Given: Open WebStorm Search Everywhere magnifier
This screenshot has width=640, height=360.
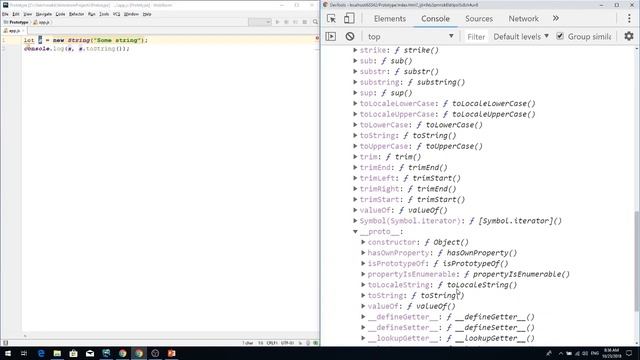Looking at the screenshot, I should point(315,22).
